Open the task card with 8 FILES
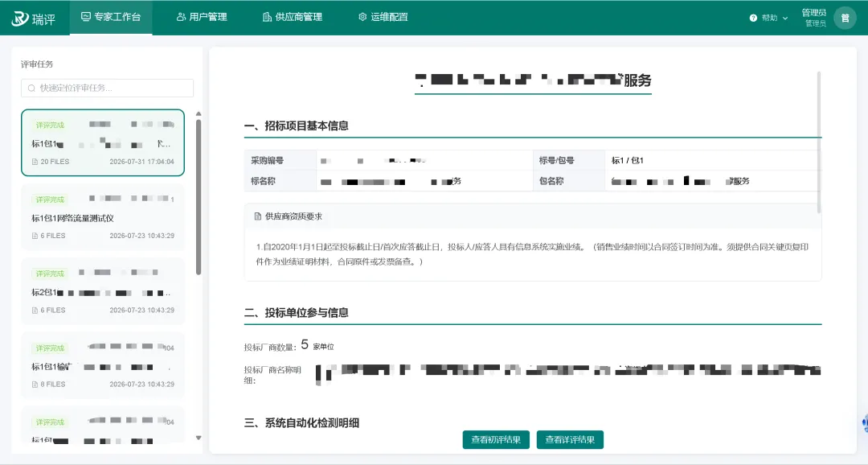The width and height of the screenshot is (868, 465). tap(103, 366)
